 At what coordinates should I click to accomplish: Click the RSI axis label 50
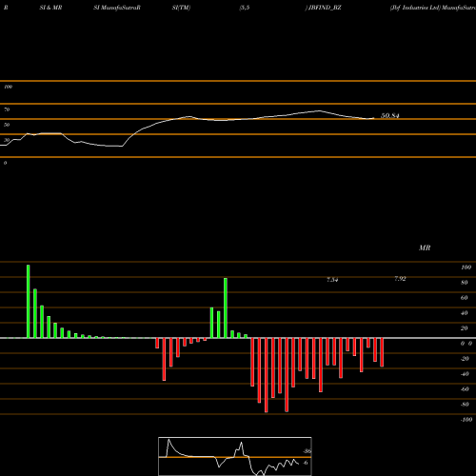7,125
